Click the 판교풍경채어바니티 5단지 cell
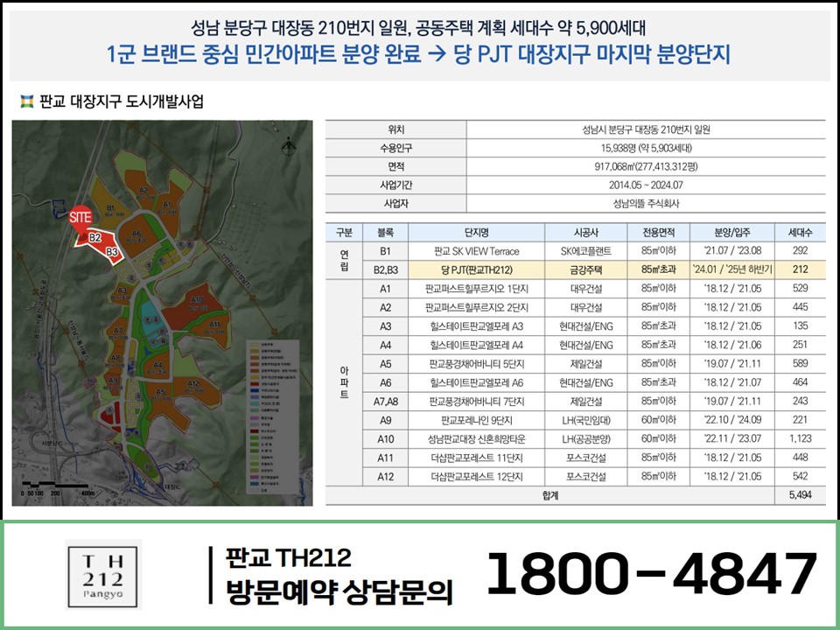The height and width of the screenshot is (630, 840). (x=476, y=364)
